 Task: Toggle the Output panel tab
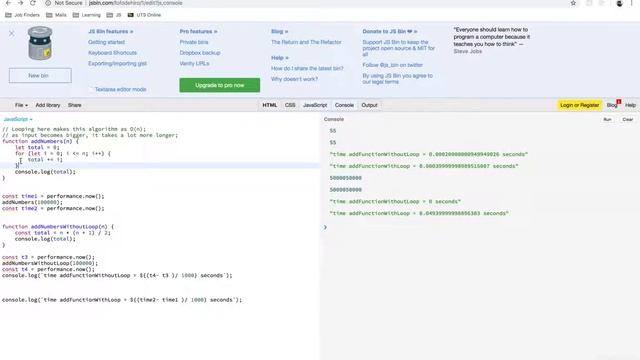point(369,105)
